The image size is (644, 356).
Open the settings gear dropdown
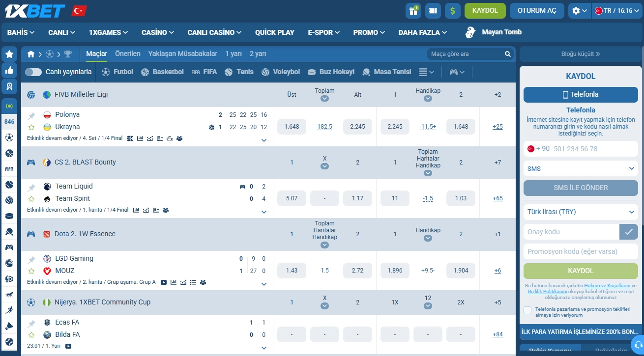[x=579, y=11]
